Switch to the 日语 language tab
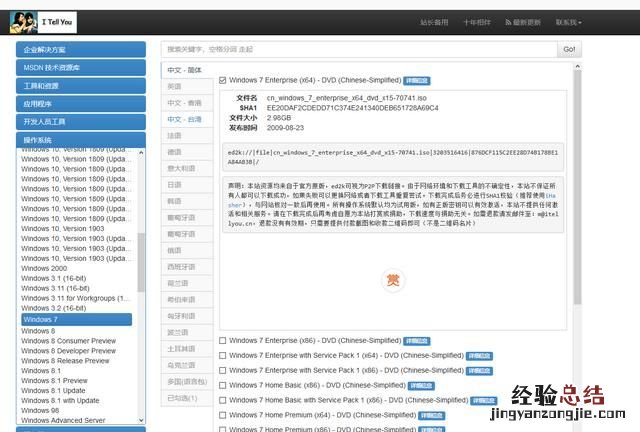Viewport: 640px width, 432px height. (175, 184)
